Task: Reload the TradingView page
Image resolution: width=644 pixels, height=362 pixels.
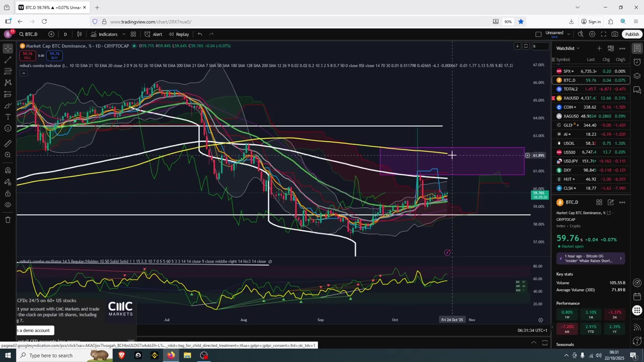Action: click(x=44, y=22)
